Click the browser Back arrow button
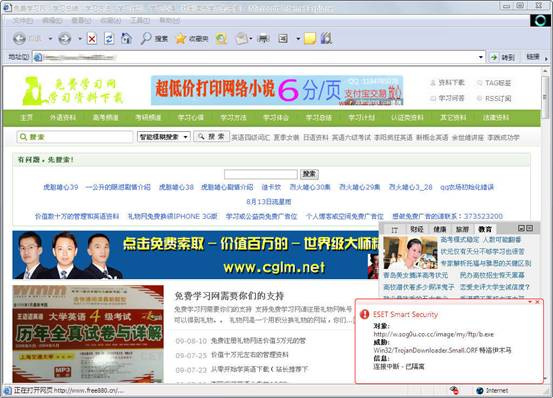The width and height of the screenshot is (553, 398). click(20, 38)
